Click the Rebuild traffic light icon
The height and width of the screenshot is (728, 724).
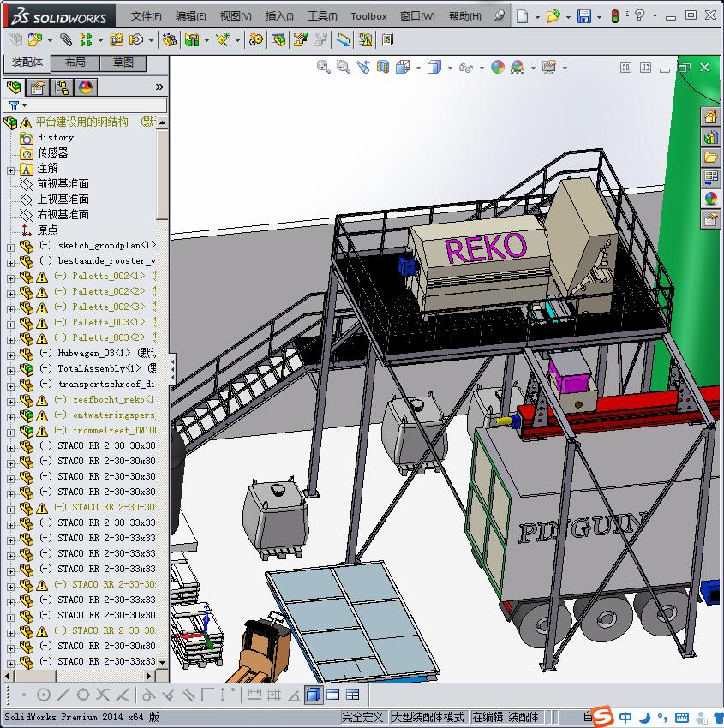615,16
